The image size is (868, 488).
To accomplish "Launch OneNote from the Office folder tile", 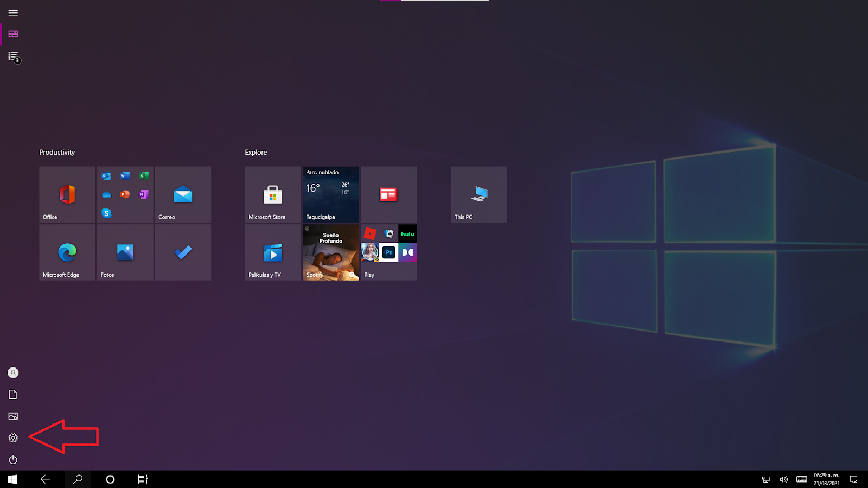I will 144,194.
